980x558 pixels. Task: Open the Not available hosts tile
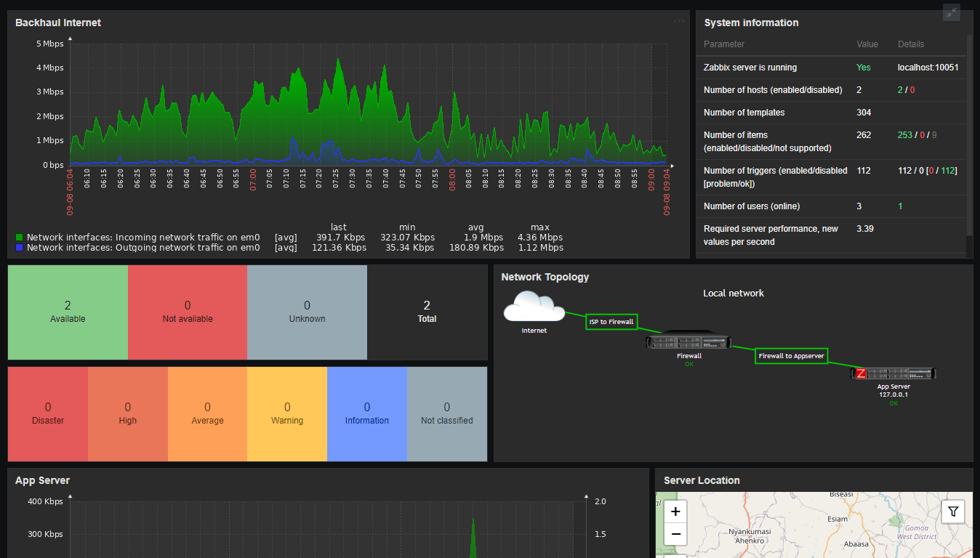tap(188, 312)
